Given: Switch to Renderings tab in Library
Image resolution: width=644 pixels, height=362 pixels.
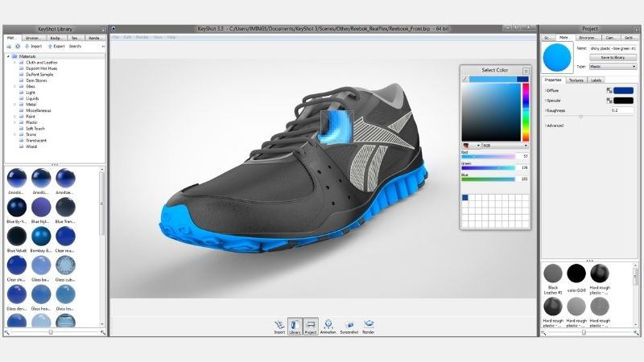Looking at the screenshot, I should [94, 38].
